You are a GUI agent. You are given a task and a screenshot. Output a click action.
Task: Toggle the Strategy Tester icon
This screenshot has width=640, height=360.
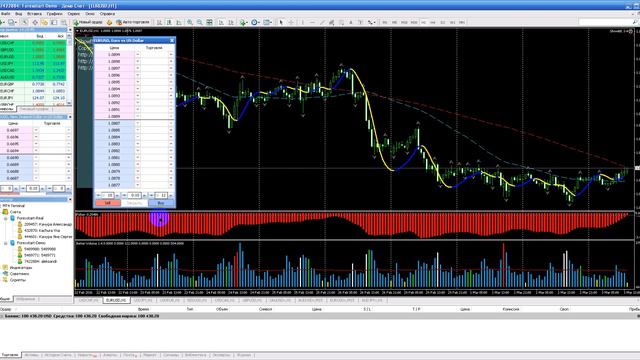click(x=64, y=22)
